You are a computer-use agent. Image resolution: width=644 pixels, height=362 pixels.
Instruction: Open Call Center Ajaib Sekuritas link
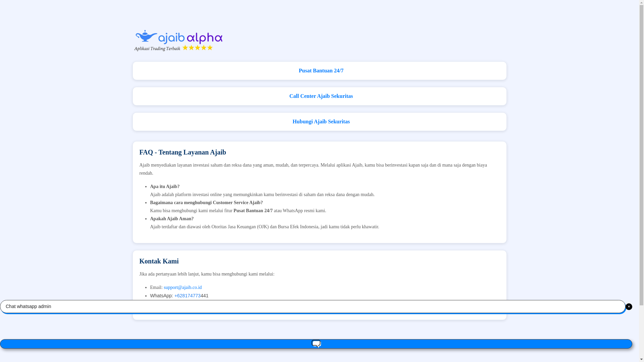321,96
